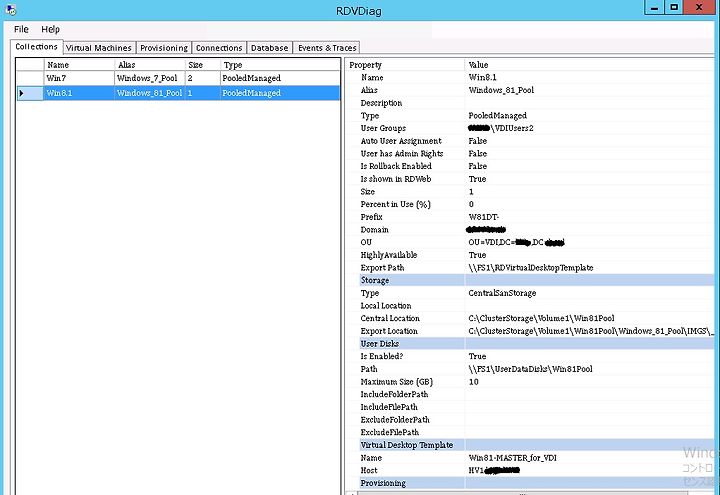Click the Windows_81_Pool alias cell in list
Image resolution: width=720 pixels, height=495 pixels.
(150, 93)
